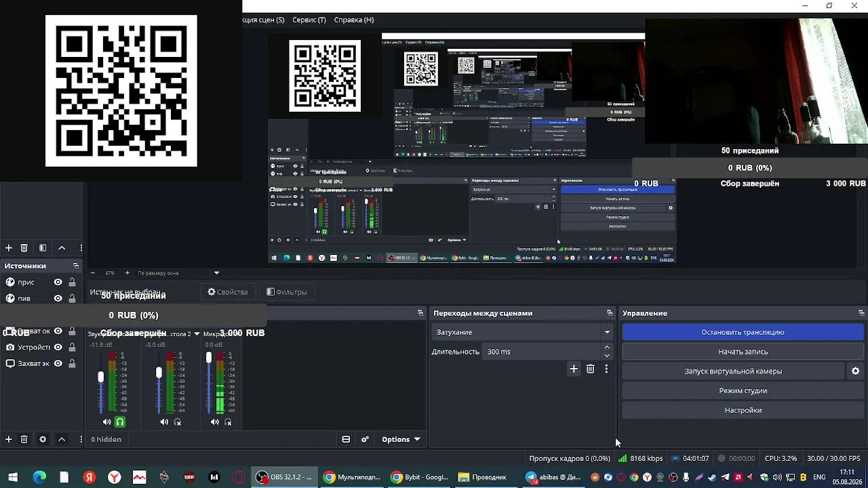
Task: Move the source up in the Источники toolbar
Action: [62, 439]
